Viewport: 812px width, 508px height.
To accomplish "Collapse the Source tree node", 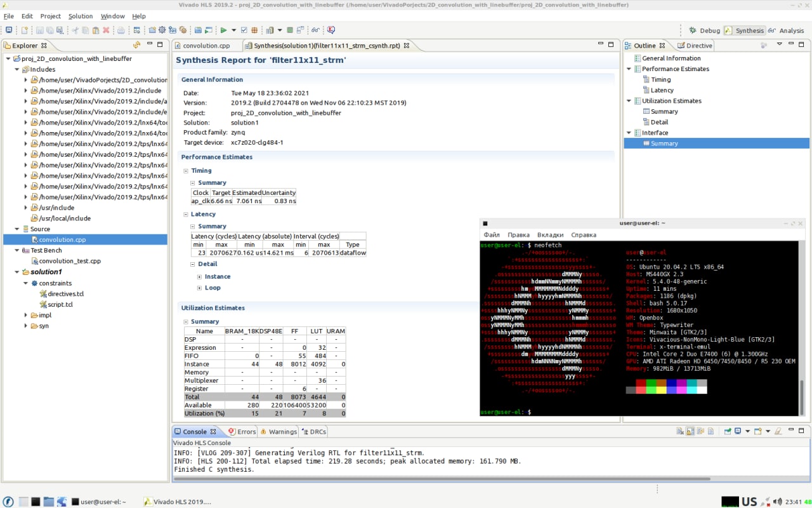I will coord(17,229).
